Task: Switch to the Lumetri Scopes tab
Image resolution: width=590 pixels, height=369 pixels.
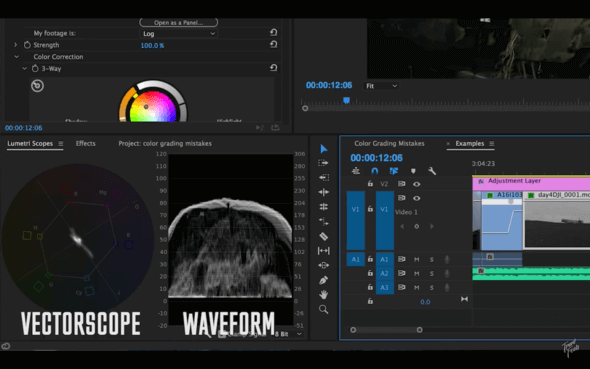Action: pos(30,143)
